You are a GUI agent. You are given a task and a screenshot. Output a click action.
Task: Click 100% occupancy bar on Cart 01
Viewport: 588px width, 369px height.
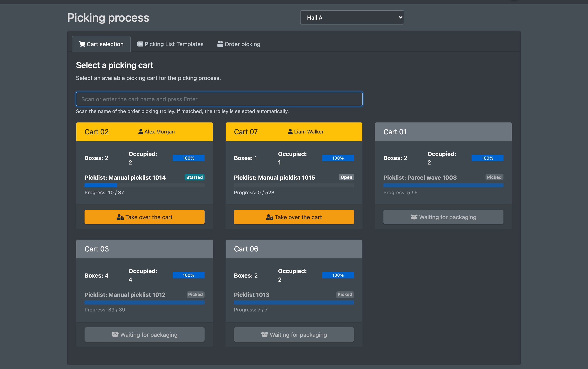coord(487,158)
